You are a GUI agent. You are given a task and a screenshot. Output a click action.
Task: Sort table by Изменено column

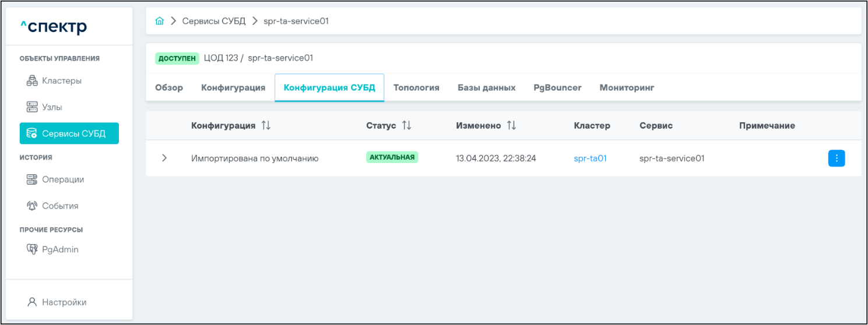point(511,126)
